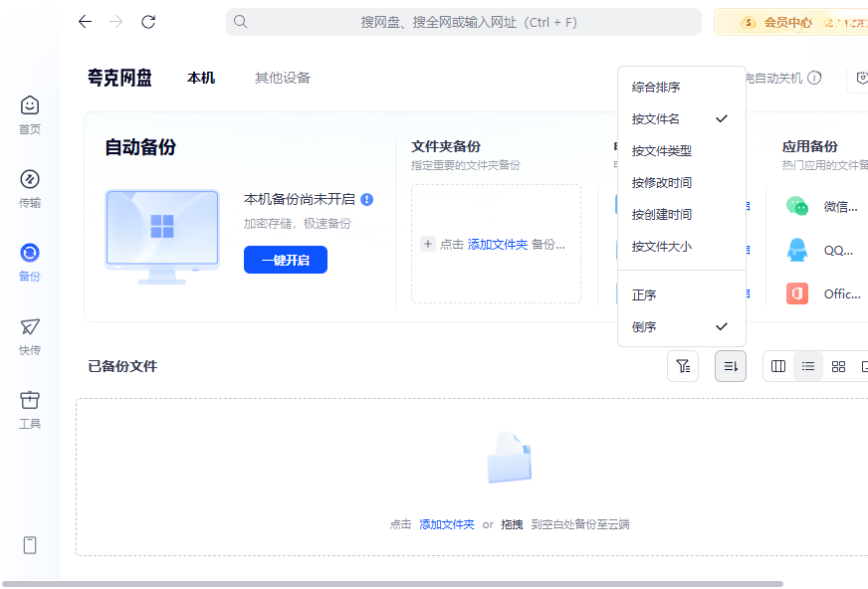
Task: Open 工具 in the sidebar
Action: pyautogui.click(x=30, y=410)
